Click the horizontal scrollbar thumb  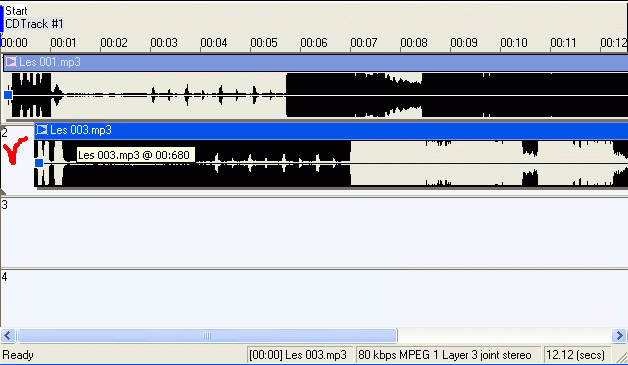(x=207, y=335)
